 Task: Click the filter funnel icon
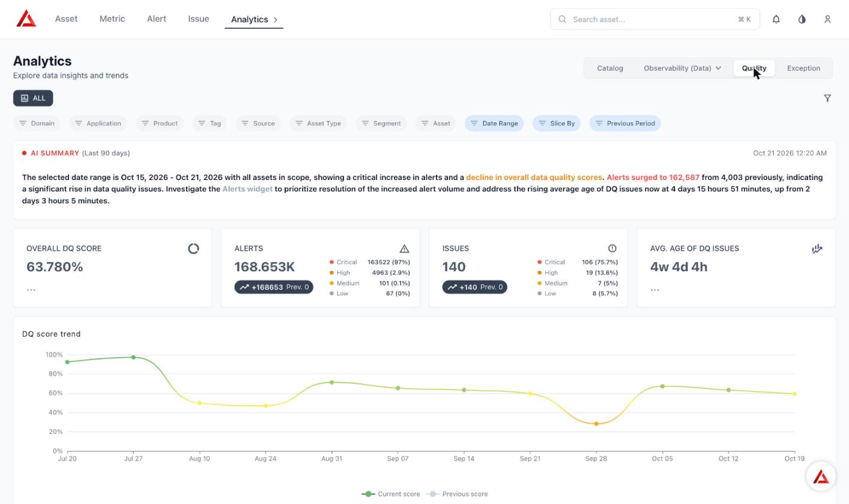pos(827,98)
